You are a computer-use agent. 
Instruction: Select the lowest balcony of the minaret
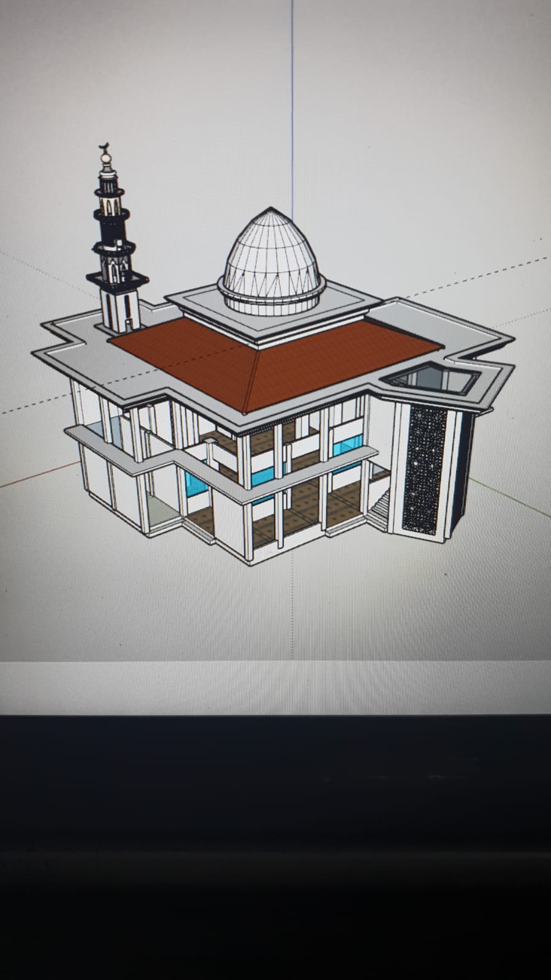(x=118, y=279)
